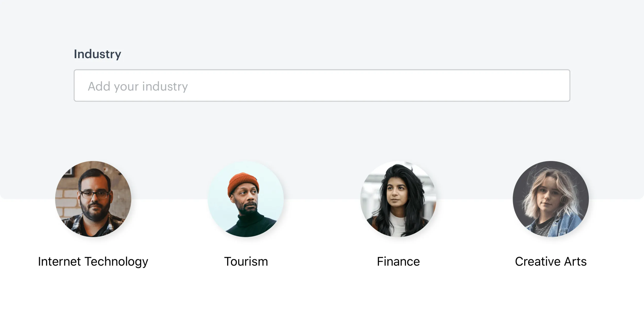Image resolution: width=644 pixels, height=322 pixels.
Task: Focus the Industry text box placeholder text
Action: pyautogui.click(x=138, y=87)
